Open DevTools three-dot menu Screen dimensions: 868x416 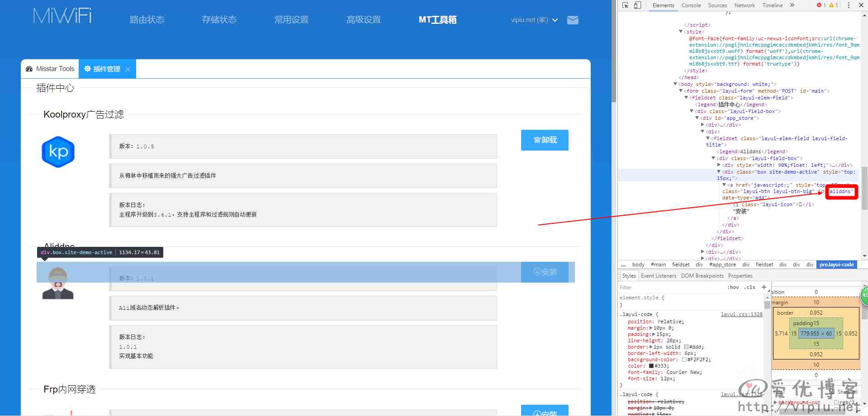tap(849, 5)
